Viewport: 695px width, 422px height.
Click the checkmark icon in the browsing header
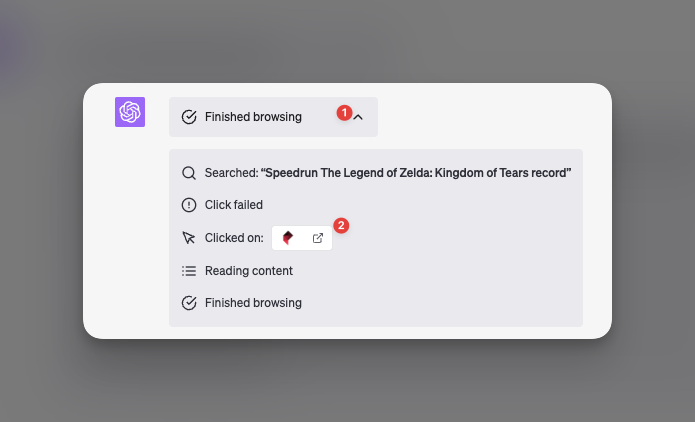click(189, 117)
